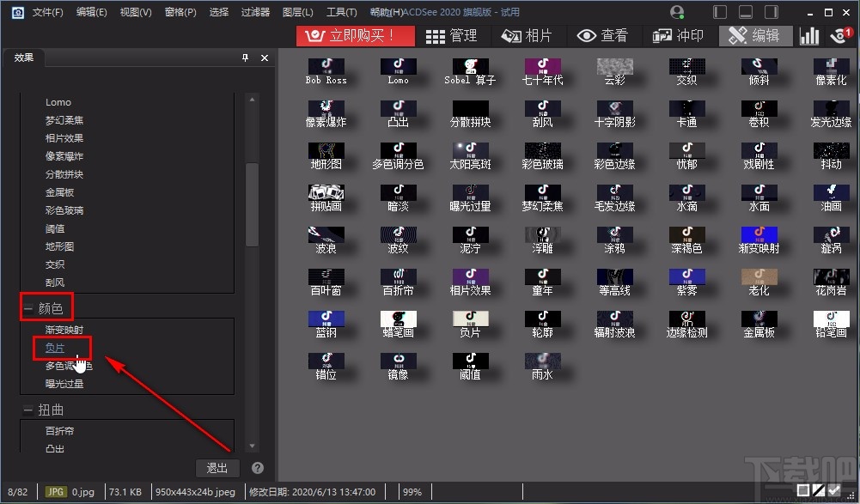Click the 立即购买 button
Image resolution: width=860 pixels, height=504 pixels.
(354, 36)
